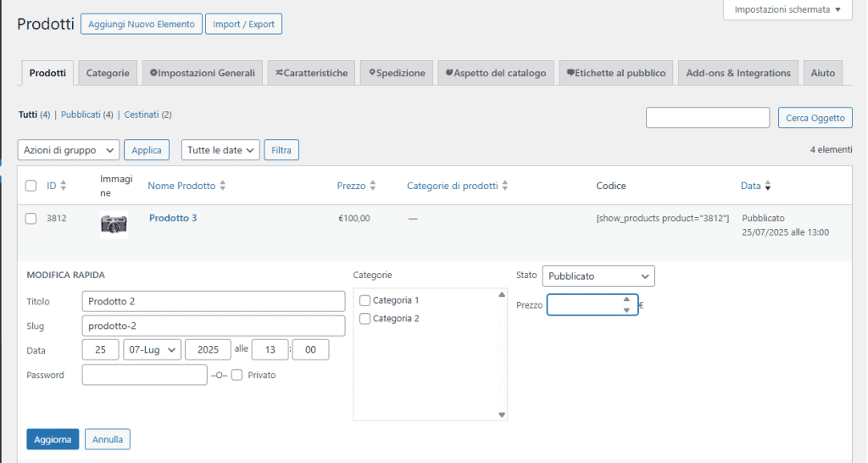Viewport: 868px width, 463px height.
Task: Open Etichette al pubblico tab
Action: coord(616,73)
